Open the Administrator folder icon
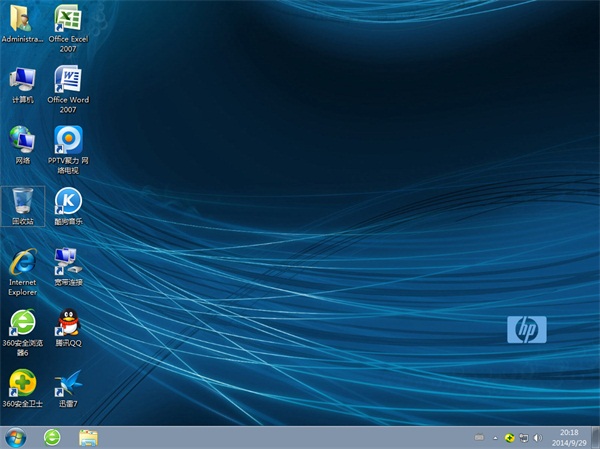The width and height of the screenshot is (600, 449). (x=22, y=19)
